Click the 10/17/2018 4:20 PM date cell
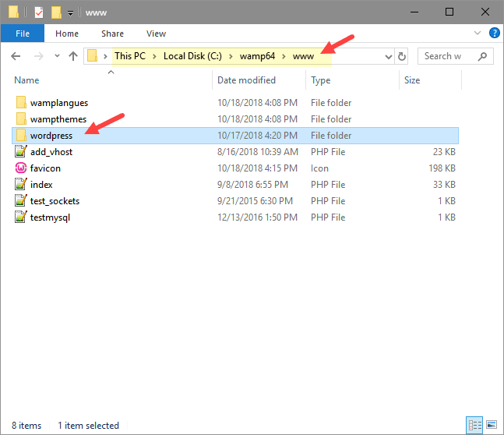This screenshot has height=435, width=504. [258, 136]
